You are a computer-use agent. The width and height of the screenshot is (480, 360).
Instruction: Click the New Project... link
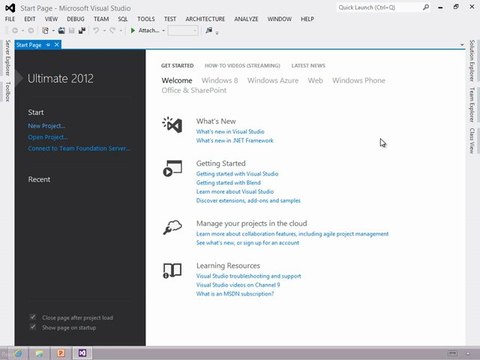click(46, 126)
